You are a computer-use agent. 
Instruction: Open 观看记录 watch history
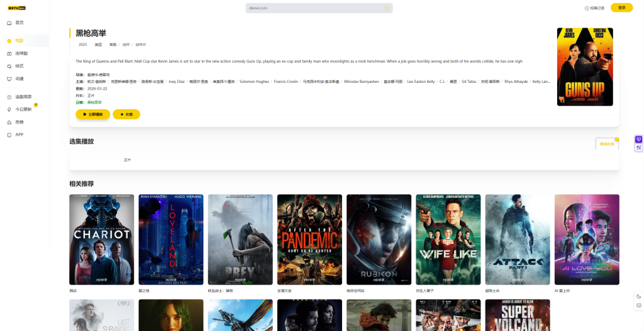coord(594,8)
